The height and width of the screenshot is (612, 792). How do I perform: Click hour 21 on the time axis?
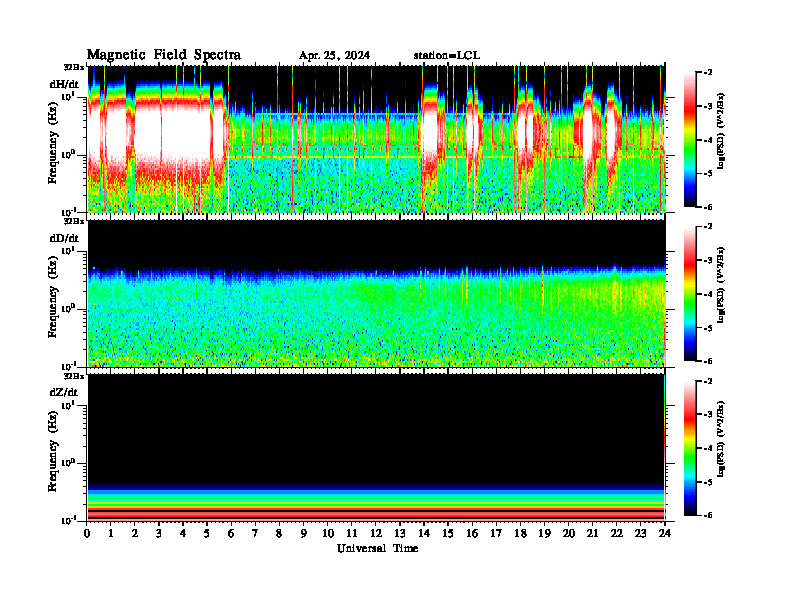(592, 533)
